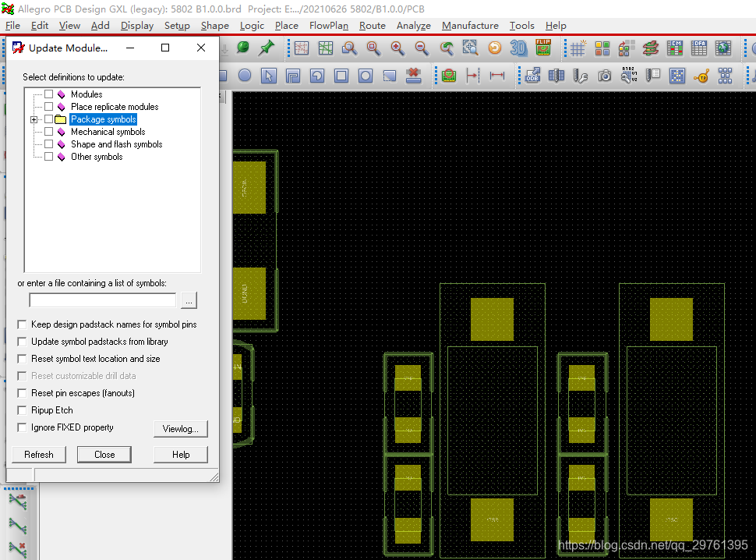Expand the Package symbols tree node
The width and height of the screenshot is (756, 560).
point(34,119)
